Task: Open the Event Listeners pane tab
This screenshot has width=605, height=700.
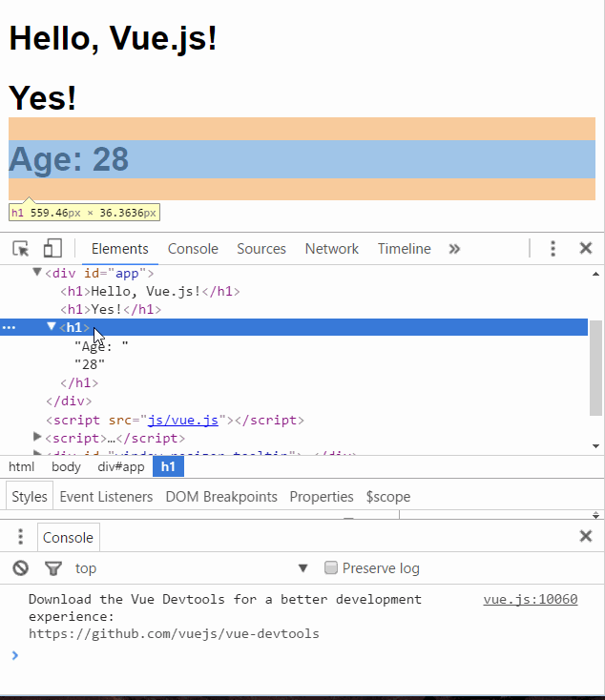Action: [106, 497]
